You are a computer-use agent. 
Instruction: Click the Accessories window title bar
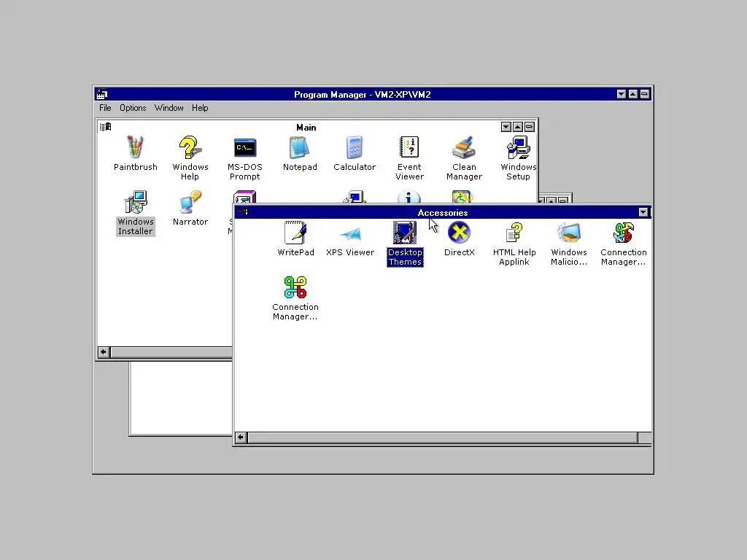click(443, 212)
